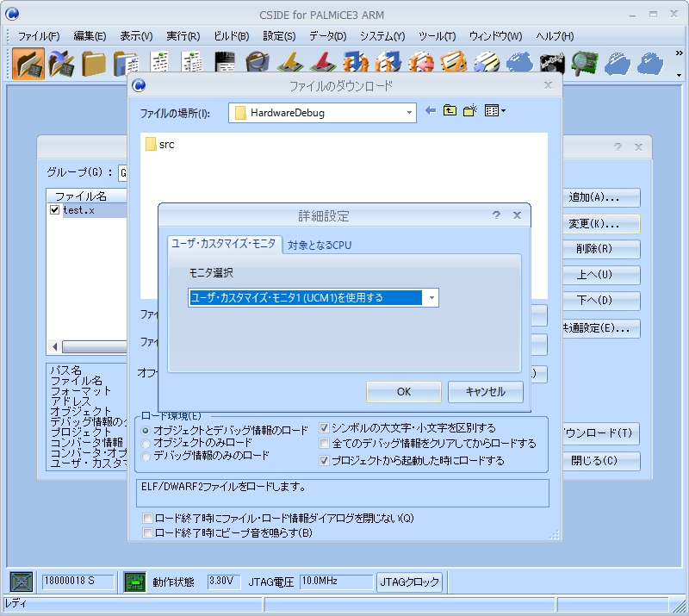The height and width of the screenshot is (616, 689).
Task: Open the 実行(R) menu
Action: [x=183, y=36]
